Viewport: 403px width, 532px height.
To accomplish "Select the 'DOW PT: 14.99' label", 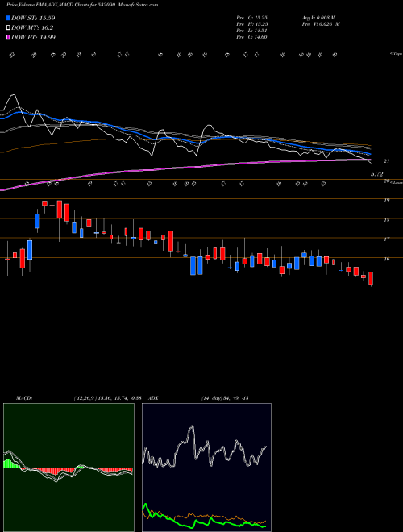I will point(33,37).
